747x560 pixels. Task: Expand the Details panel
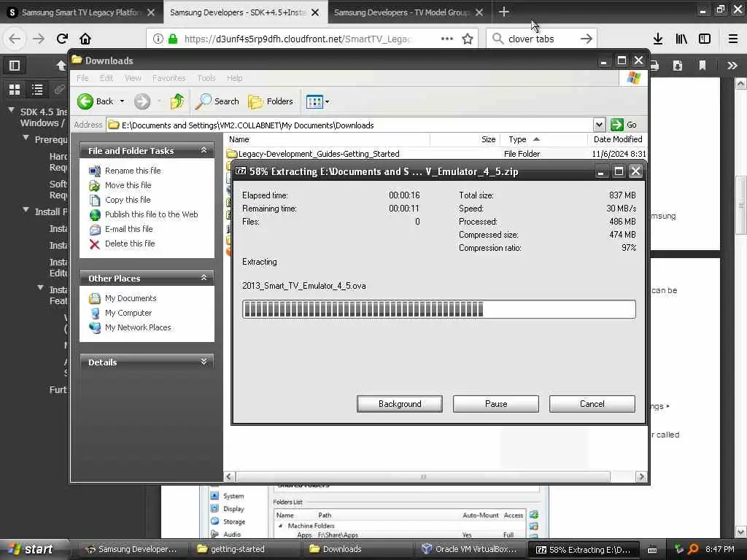tap(204, 362)
